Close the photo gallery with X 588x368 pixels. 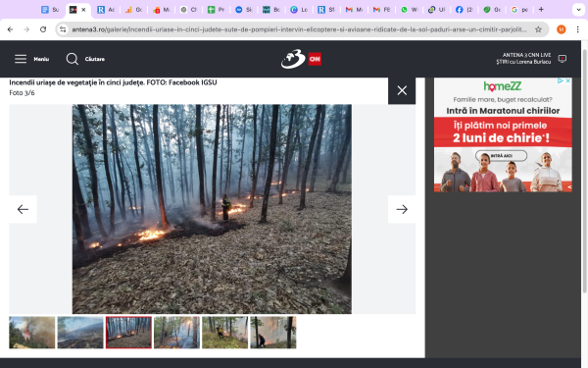(x=402, y=90)
